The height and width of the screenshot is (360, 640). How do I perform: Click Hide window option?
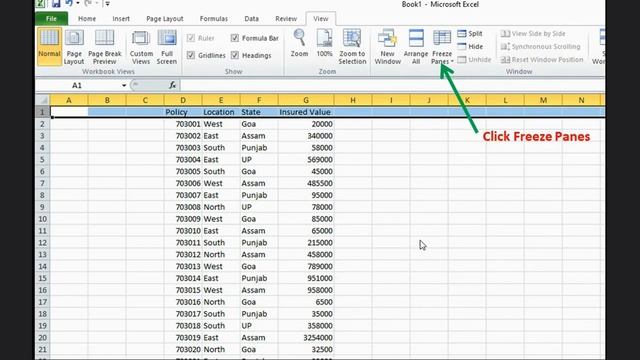point(470,47)
